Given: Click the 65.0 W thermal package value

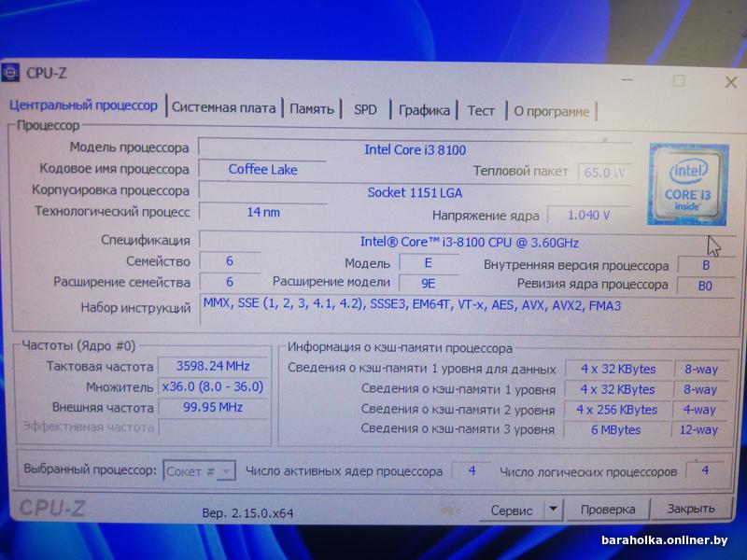Looking at the screenshot, I should click(604, 172).
